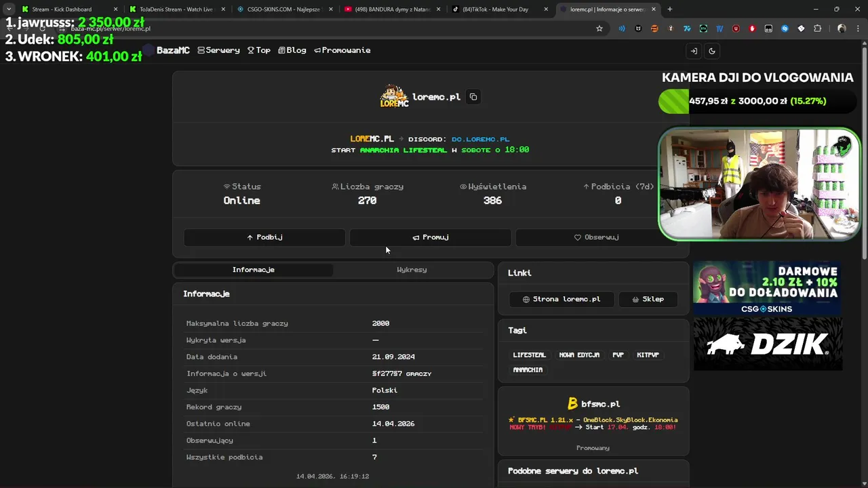Click the page vertical scrollbar
This screenshot has width=868, height=488.
coord(865,152)
